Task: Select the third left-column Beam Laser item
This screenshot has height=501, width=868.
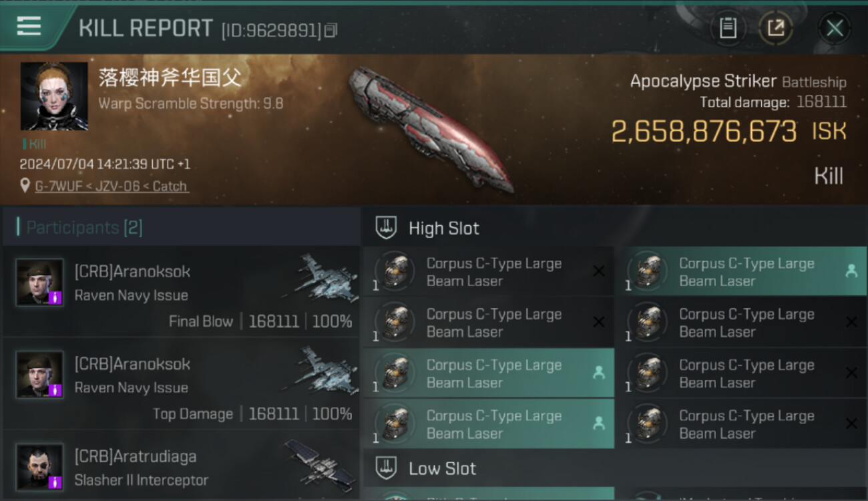Action: pyautogui.click(x=489, y=373)
